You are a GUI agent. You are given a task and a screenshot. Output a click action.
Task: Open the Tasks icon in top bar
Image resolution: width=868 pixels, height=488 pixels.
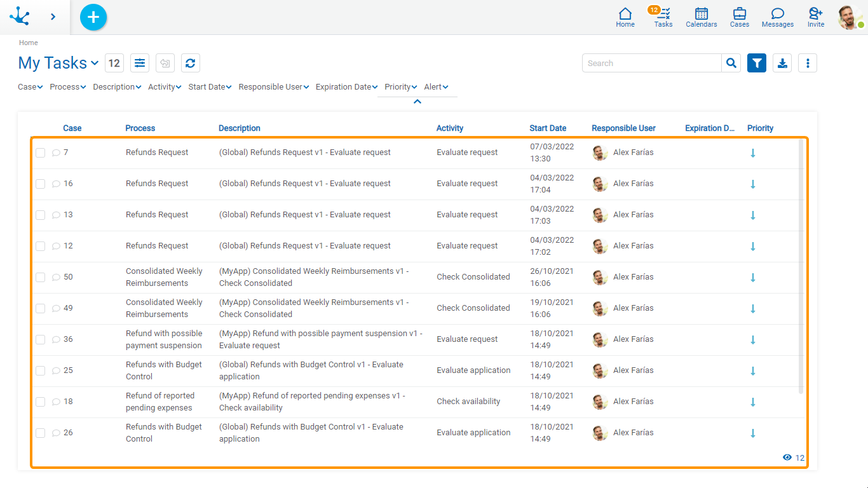(x=663, y=17)
